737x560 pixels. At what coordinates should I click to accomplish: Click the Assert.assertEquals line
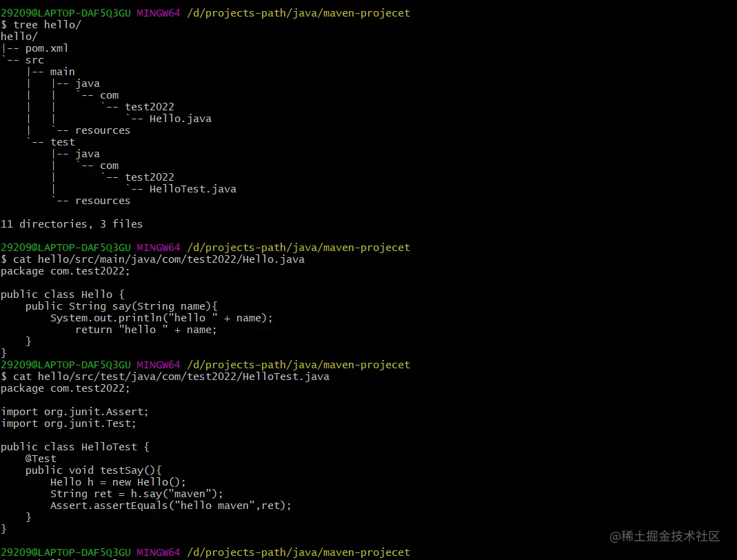(170, 506)
